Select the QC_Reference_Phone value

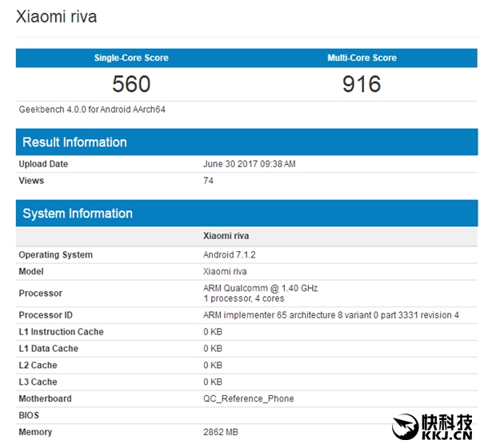248,398
